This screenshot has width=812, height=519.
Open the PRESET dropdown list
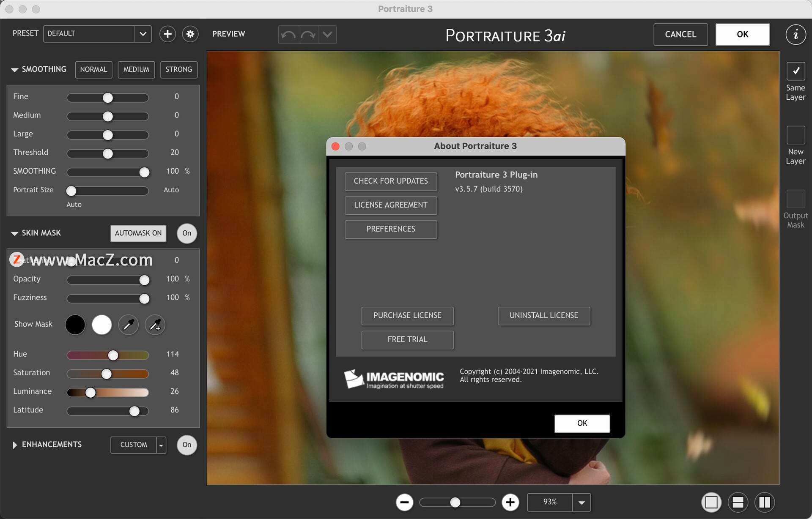click(143, 34)
